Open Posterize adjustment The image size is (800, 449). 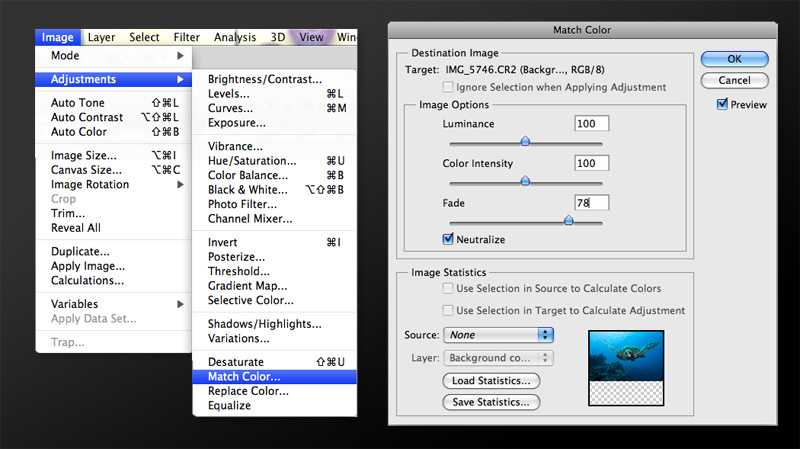[x=274, y=257]
